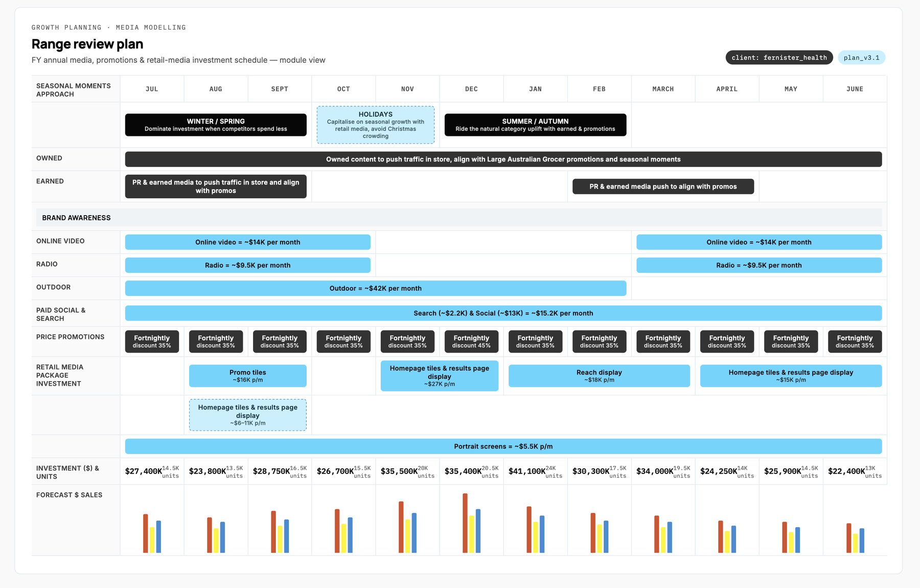Click the RETAIL MEDIA PACKAGE INVESTMENT row label
The width and height of the screenshot is (920, 588).
(x=60, y=375)
